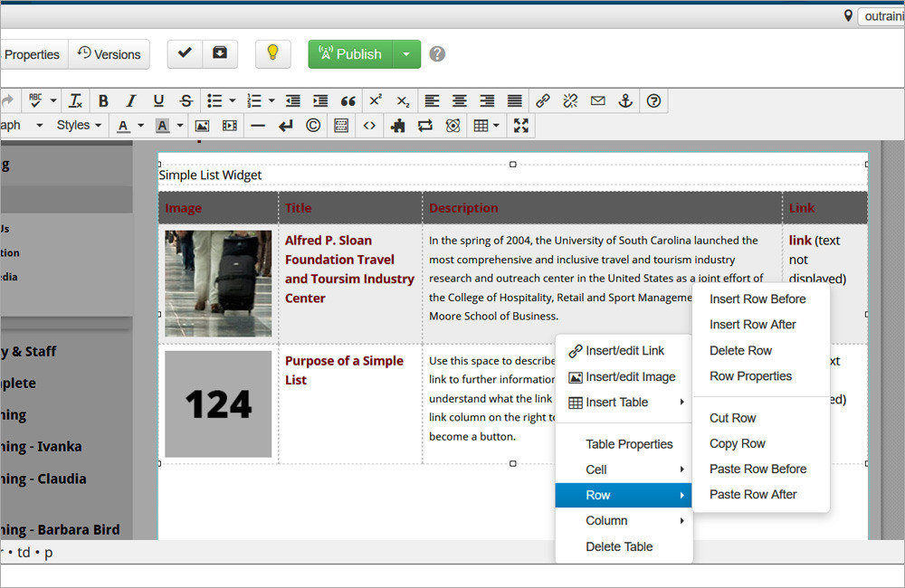The width and height of the screenshot is (905, 588).
Task: Select Insert Row After from submenu
Action: point(752,324)
